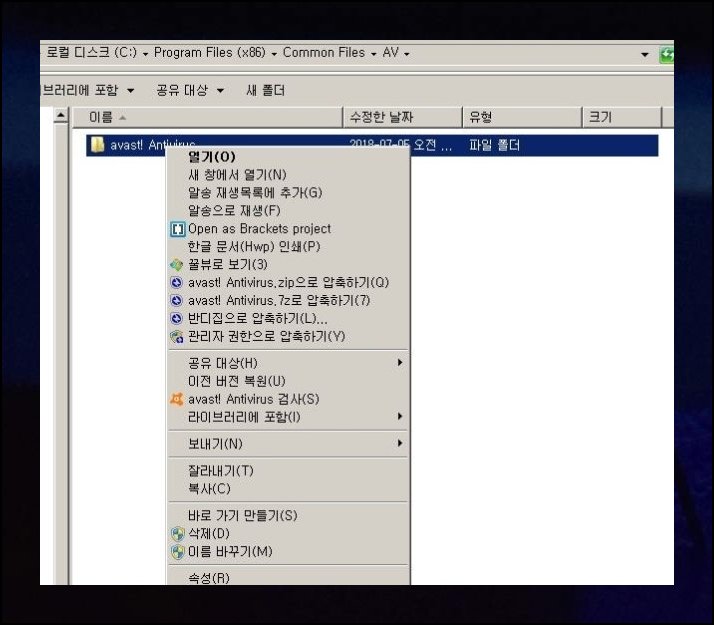
Task: Go to Common Files in breadcrumb
Action: [324, 52]
